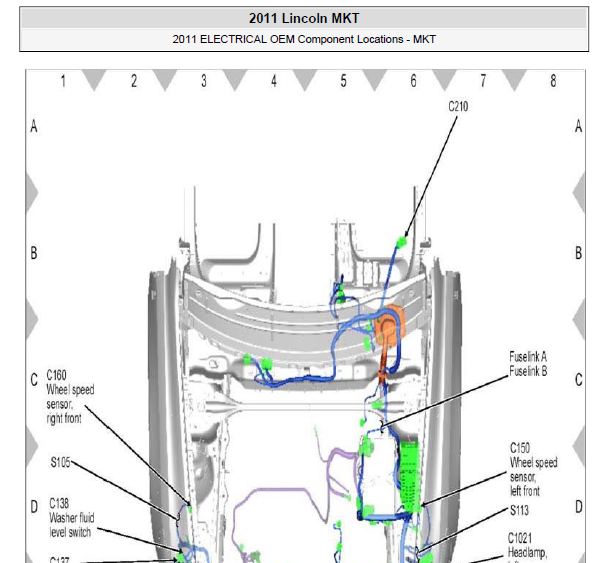Select the S105 splice label
The height and width of the screenshot is (563, 605).
coord(60,462)
